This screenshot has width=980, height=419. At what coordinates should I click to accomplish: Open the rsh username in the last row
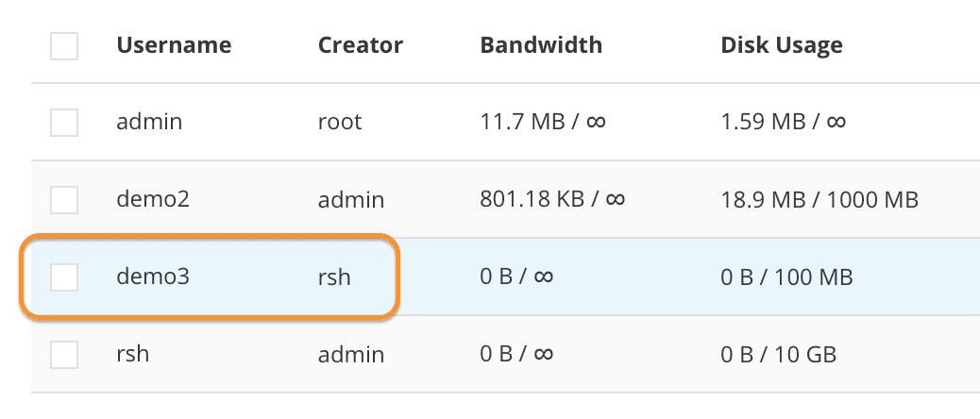pos(133,355)
